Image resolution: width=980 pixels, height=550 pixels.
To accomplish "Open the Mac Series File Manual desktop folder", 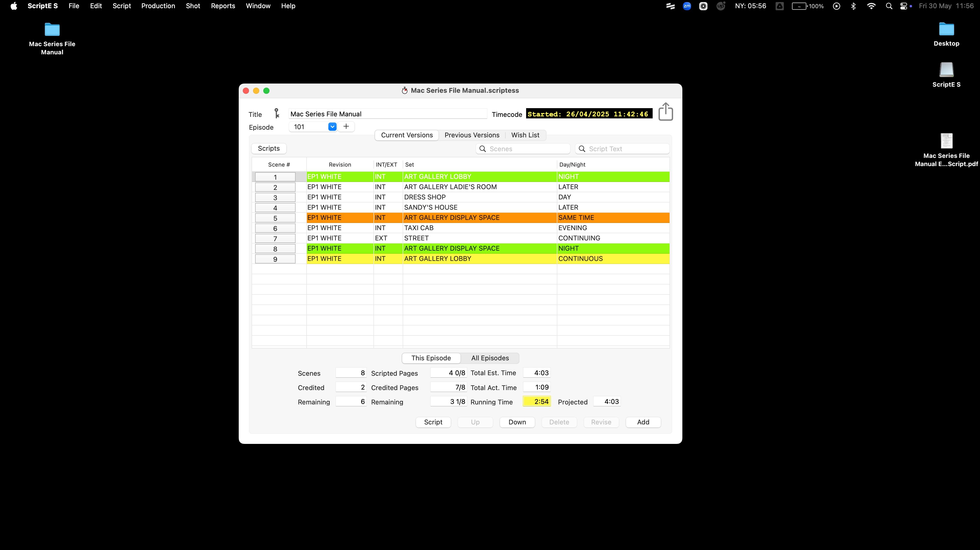I will click(x=52, y=30).
